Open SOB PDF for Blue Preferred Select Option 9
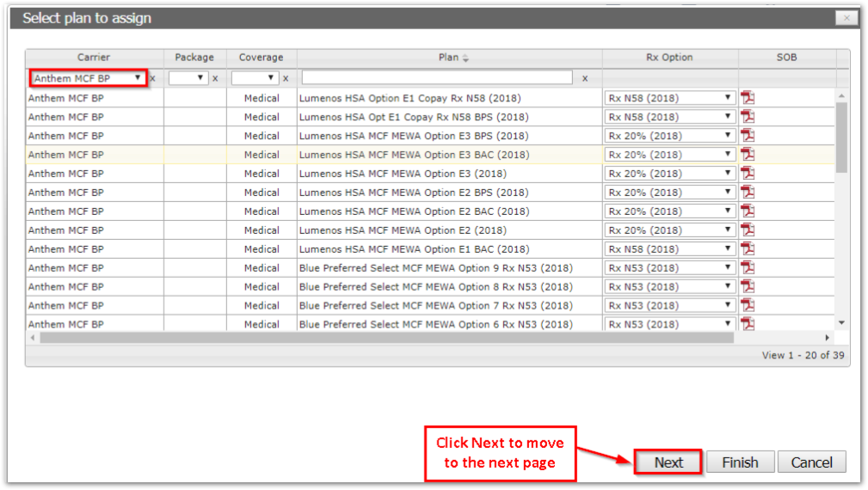The image size is (868, 490). coord(748,267)
